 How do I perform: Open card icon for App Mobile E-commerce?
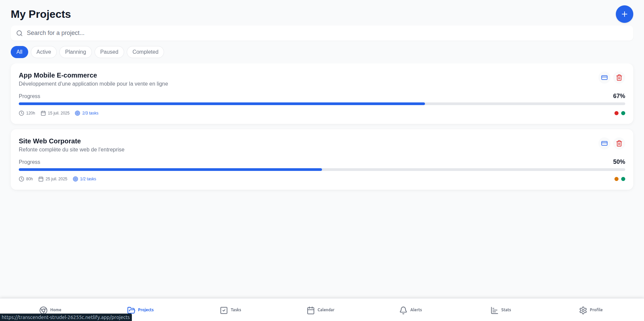pos(604,78)
